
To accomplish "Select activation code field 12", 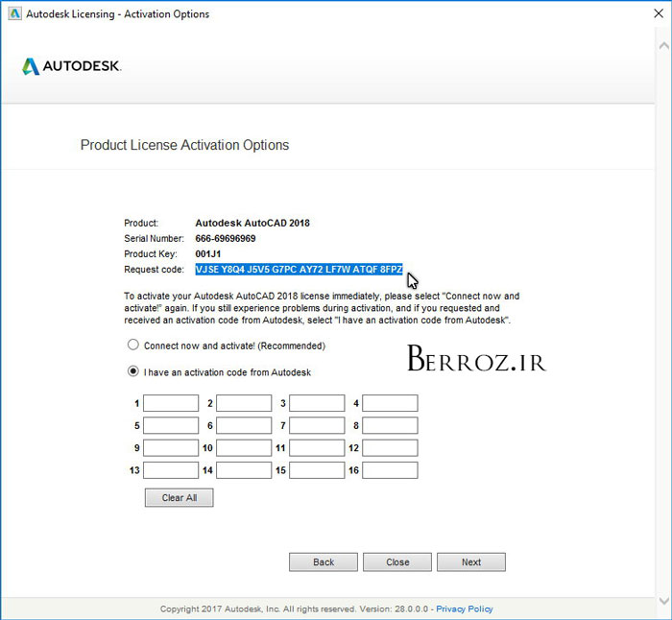I will point(390,447).
